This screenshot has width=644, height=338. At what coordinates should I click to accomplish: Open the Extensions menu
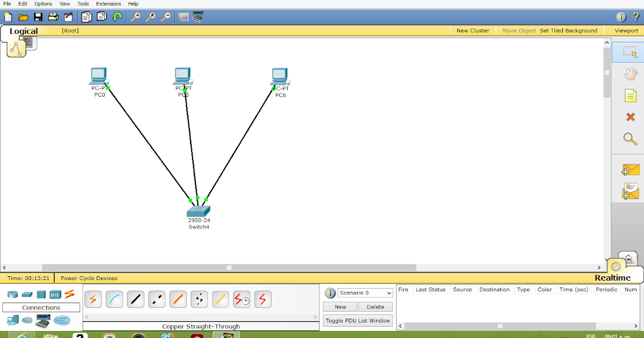pyautogui.click(x=108, y=4)
